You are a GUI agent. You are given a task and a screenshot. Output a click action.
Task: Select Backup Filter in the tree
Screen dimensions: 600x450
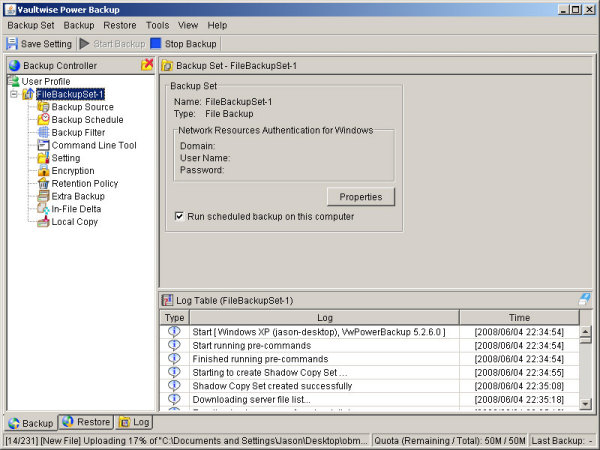[x=78, y=132]
